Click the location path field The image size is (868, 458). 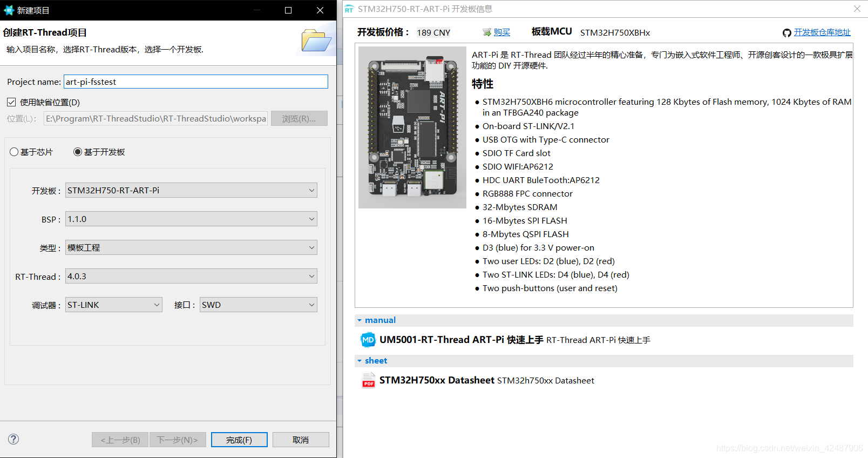[x=155, y=118]
